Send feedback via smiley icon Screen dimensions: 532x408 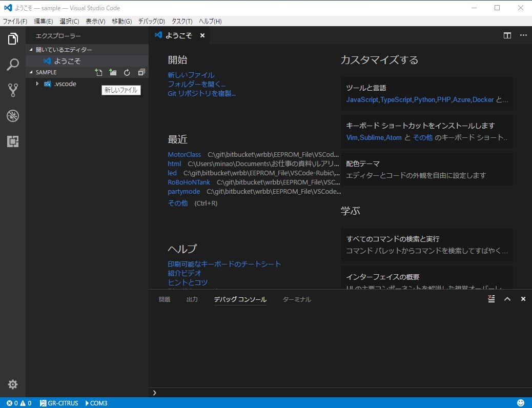coord(520,403)
